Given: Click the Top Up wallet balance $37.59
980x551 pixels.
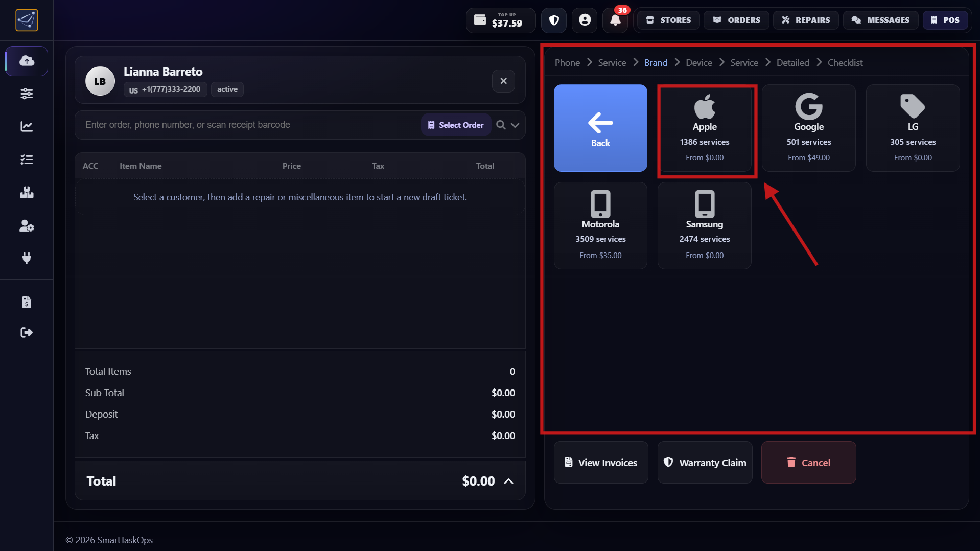Looking at the screenshot, I should [500, 20].
